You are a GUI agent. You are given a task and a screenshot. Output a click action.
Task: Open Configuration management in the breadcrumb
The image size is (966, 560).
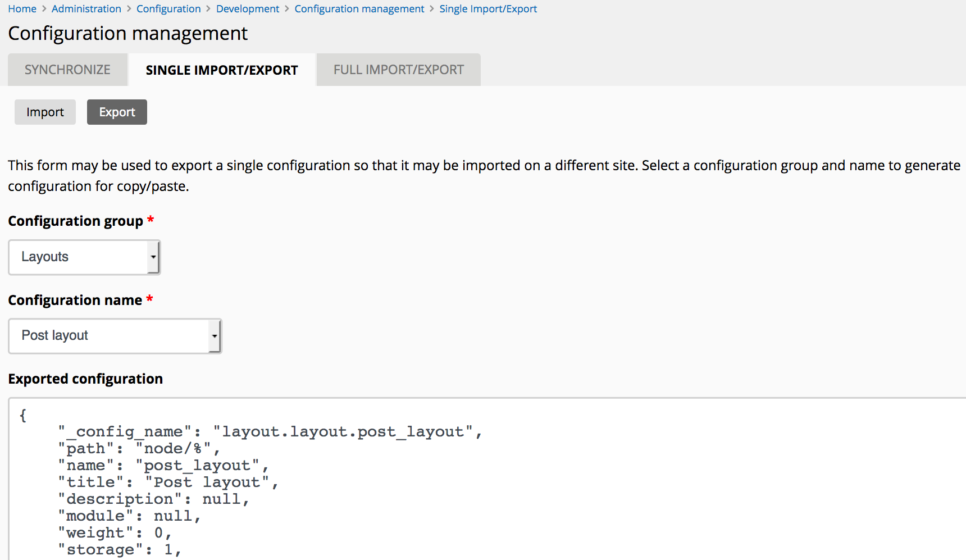click(x=359, y=9)
